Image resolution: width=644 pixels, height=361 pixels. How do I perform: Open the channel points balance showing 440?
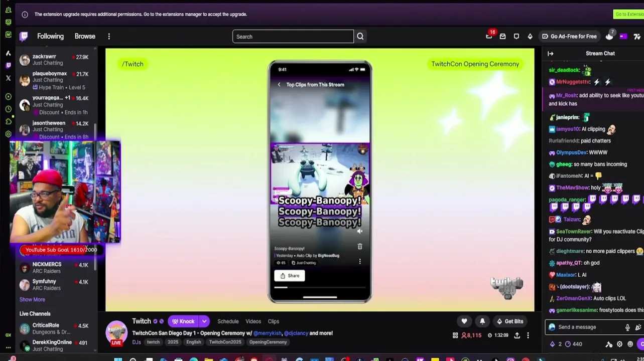pos(573,344)
